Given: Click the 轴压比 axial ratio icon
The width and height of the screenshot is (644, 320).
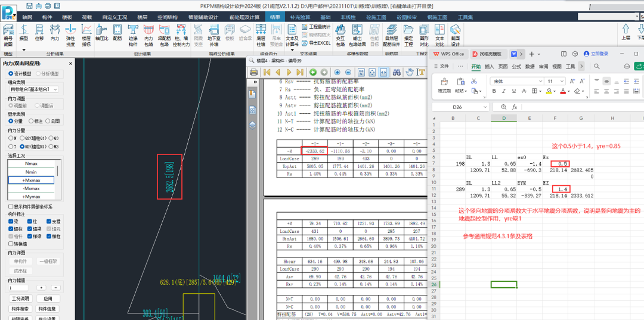Looking at the screenshot, I should pyautogui.click(x=101, y=33).
